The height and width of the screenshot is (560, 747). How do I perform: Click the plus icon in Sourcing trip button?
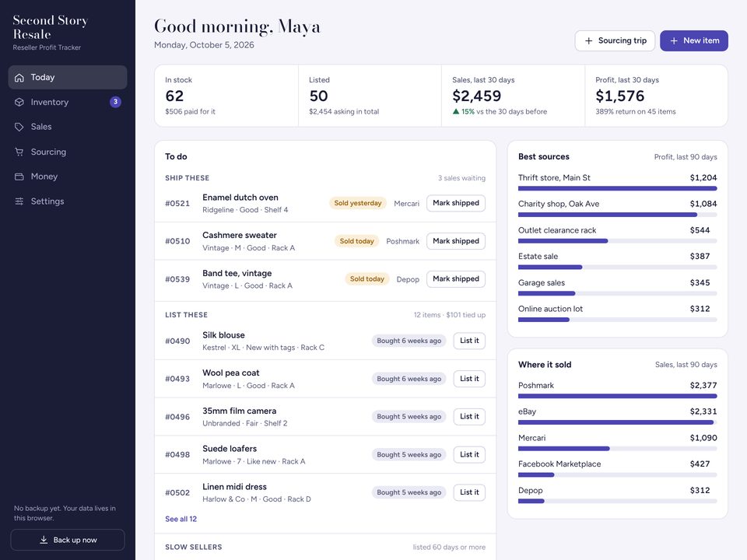[x=589, y=41]
